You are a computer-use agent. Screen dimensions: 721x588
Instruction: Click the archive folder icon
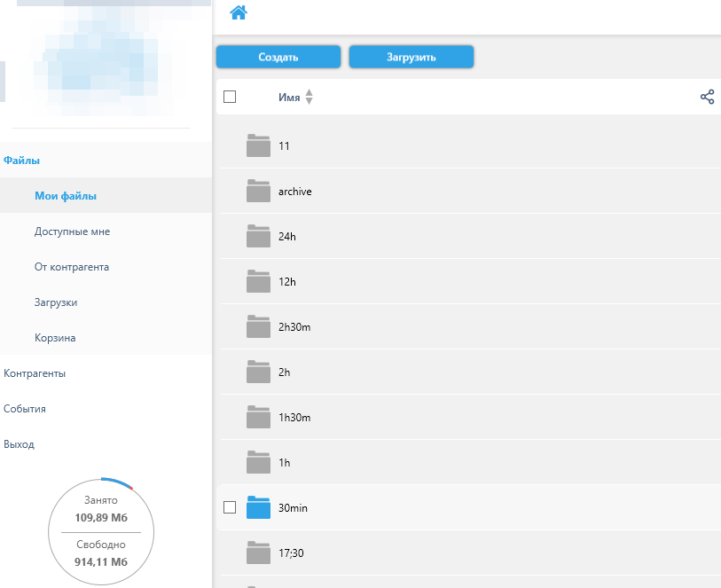258,191
